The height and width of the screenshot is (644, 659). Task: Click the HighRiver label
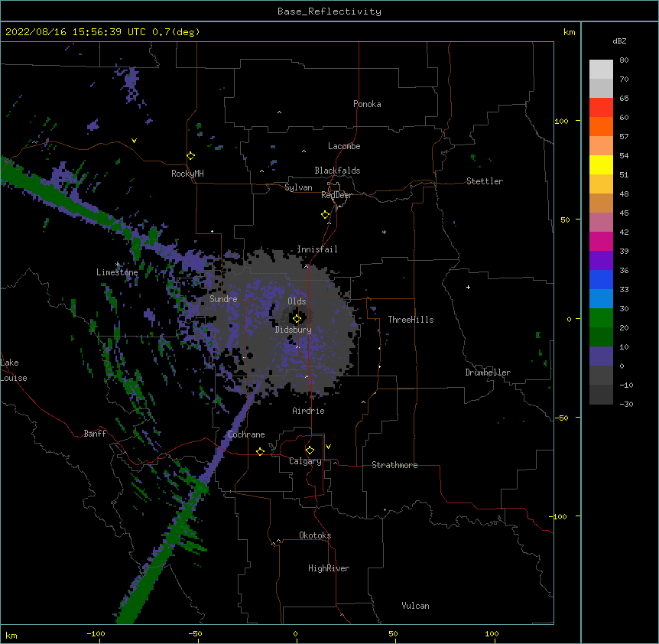coord(329,568)
